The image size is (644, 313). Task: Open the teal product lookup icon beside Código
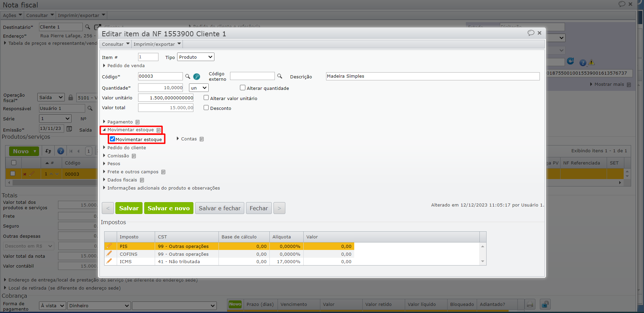(x=196, y=77)
